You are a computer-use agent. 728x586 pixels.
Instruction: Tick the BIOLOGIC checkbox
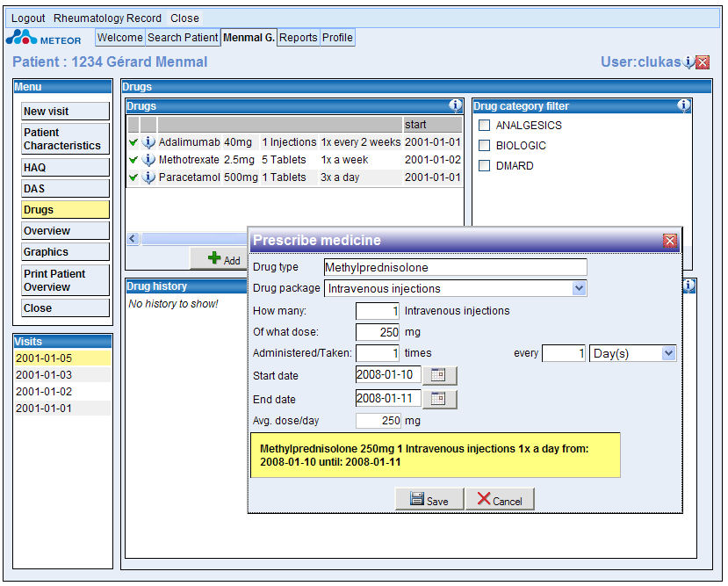tap(484, 145)
